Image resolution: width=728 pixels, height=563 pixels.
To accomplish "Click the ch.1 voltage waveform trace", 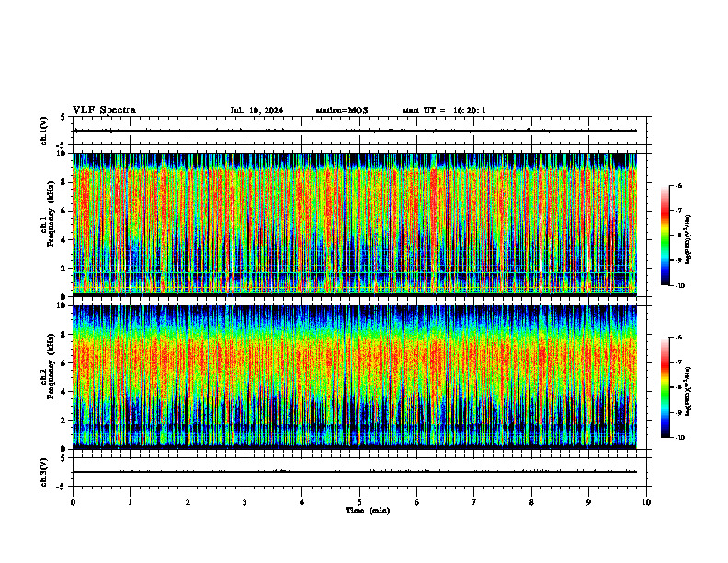I will [355, 131].
